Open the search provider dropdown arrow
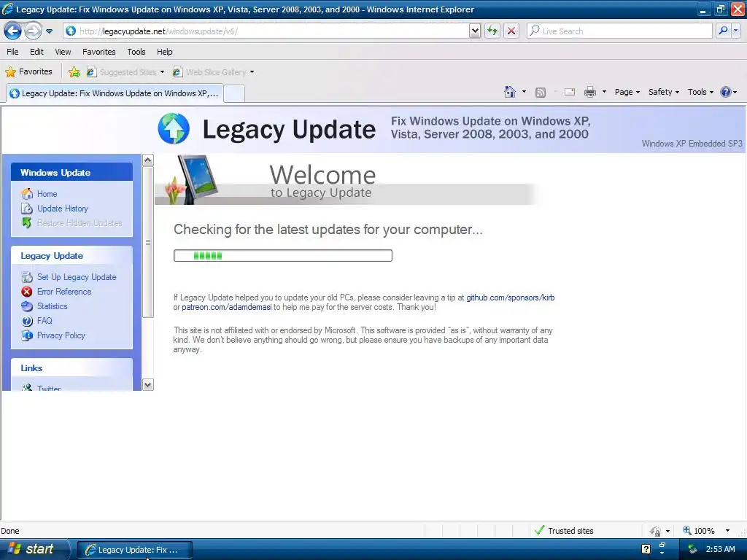This screenshot has width=747, height=560. (x=735, y=31)
